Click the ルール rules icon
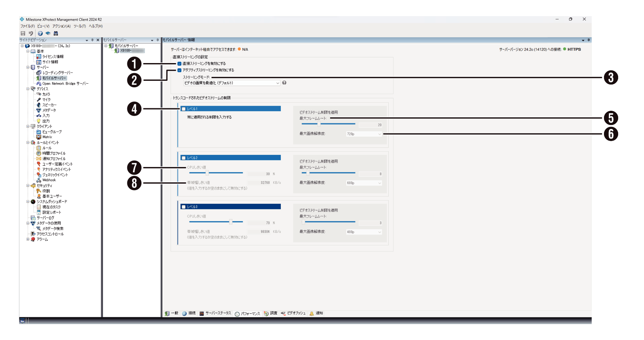Viewport: 644px width, 340px height. 39,148
